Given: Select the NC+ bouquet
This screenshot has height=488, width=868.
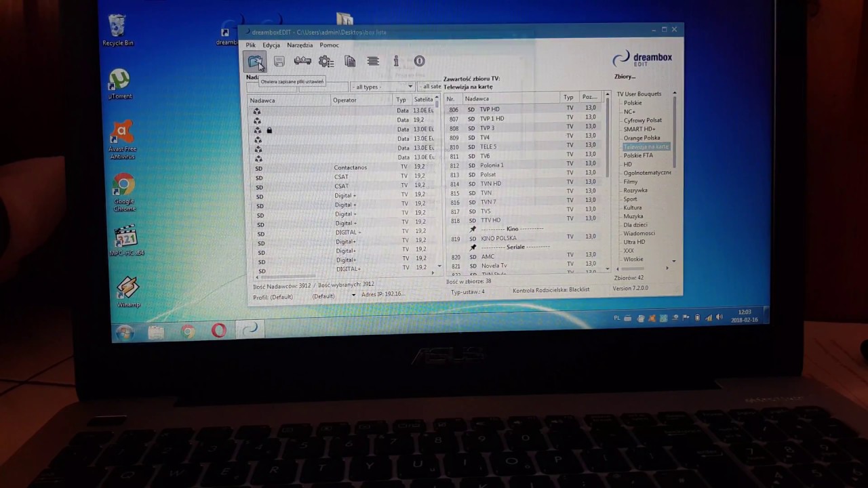Looking at the screenshot, I should pos(630,112).
